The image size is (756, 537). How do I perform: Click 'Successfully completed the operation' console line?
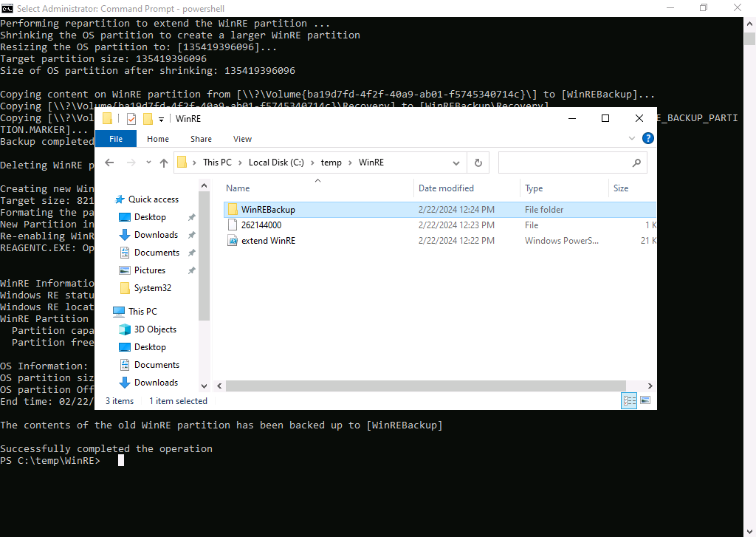(x=106, y=448)
